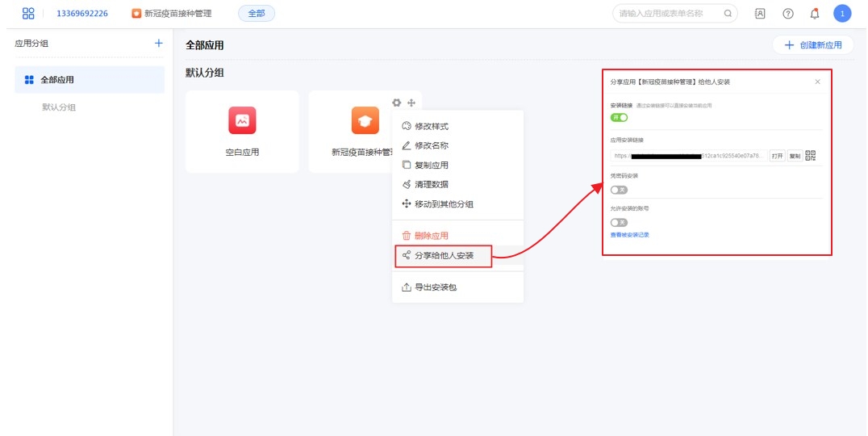Click the blue user avatar icon
868x436 pixels.
coord(842,14)
